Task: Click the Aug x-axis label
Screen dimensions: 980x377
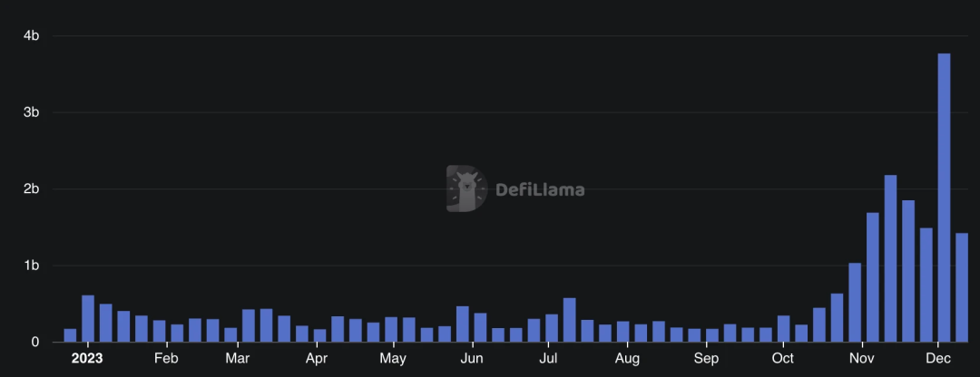Action: (x=627, y=358)
